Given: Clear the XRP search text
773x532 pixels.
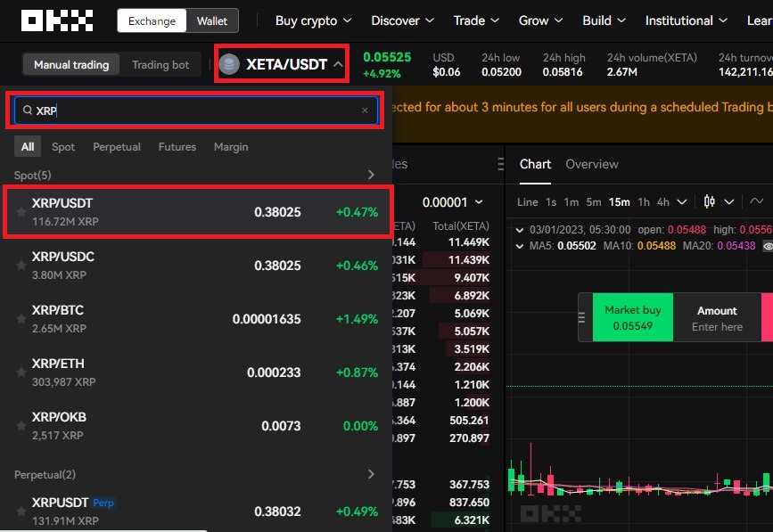Looking at the screenshot, I should point(365,110).
